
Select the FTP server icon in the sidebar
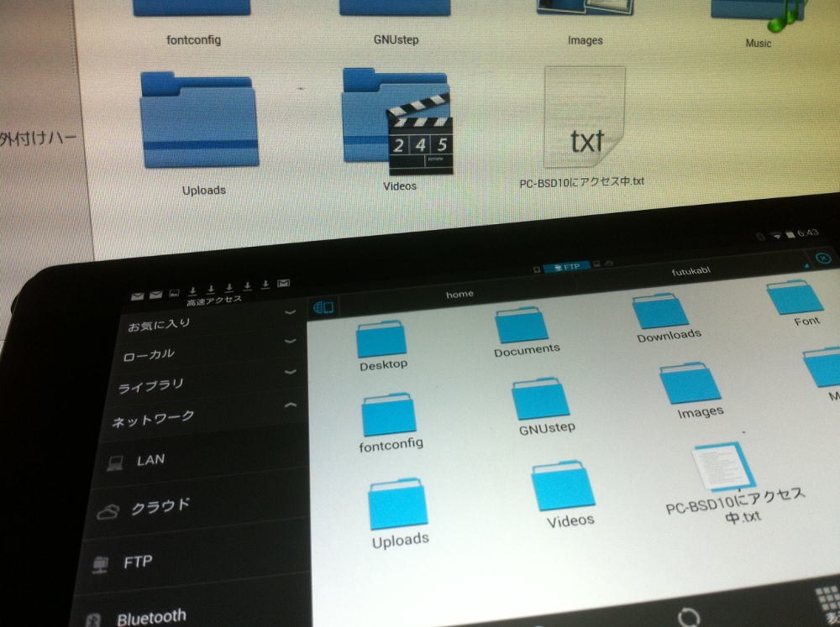[x=100, y=565]
